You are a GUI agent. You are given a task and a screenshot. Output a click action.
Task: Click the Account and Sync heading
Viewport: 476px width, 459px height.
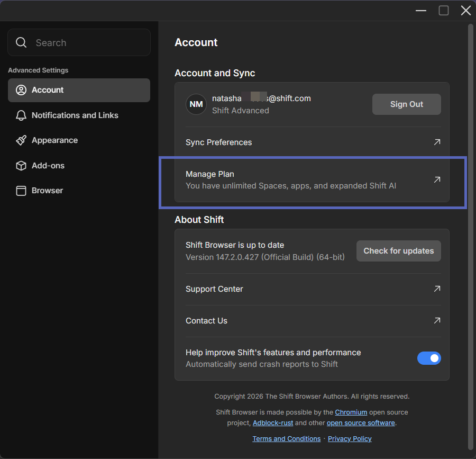click(215, 73)
